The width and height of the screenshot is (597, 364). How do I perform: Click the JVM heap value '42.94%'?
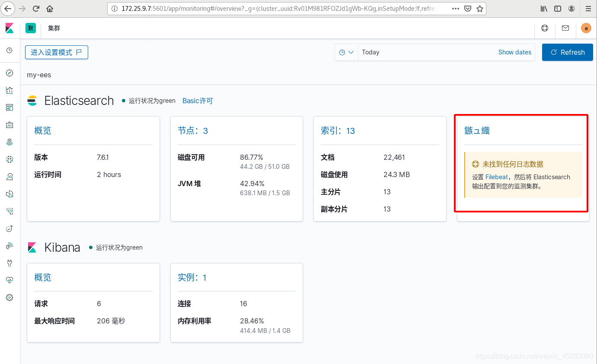tap(252, 184)
